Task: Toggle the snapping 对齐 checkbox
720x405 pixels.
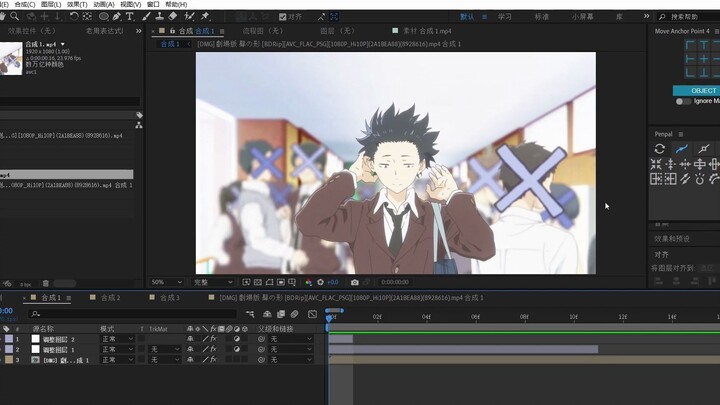Action: click(x=282, y=17)
